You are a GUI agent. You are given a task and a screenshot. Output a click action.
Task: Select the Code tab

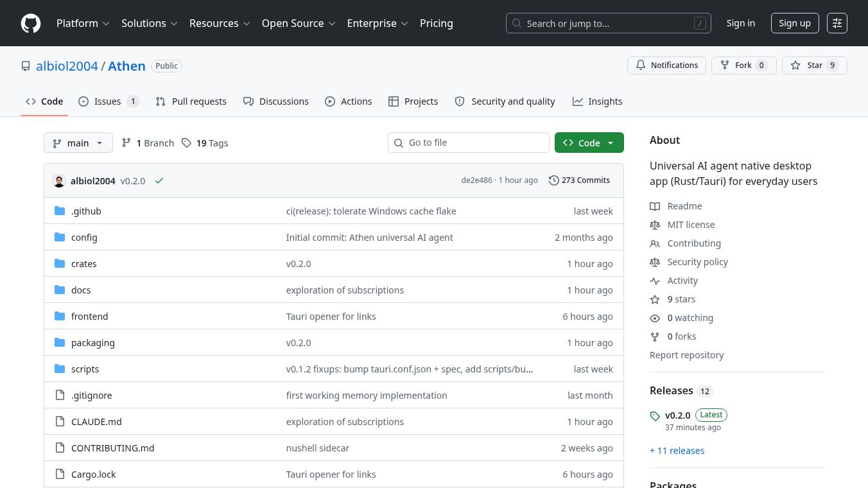[44, 101]
